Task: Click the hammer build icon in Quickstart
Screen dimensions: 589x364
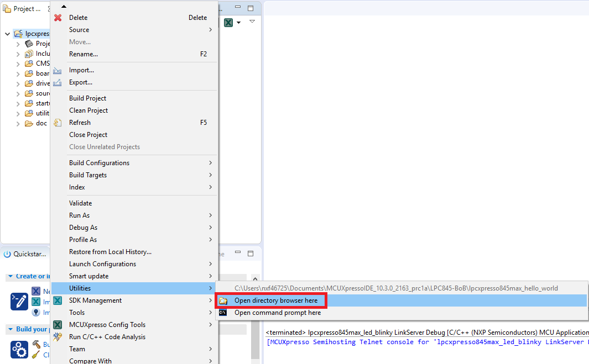Action: [x=37, y=344]
